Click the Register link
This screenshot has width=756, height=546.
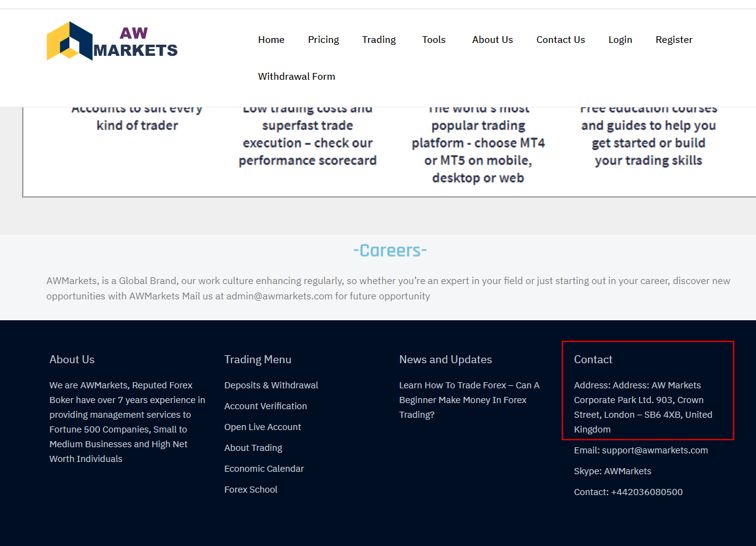674,40
